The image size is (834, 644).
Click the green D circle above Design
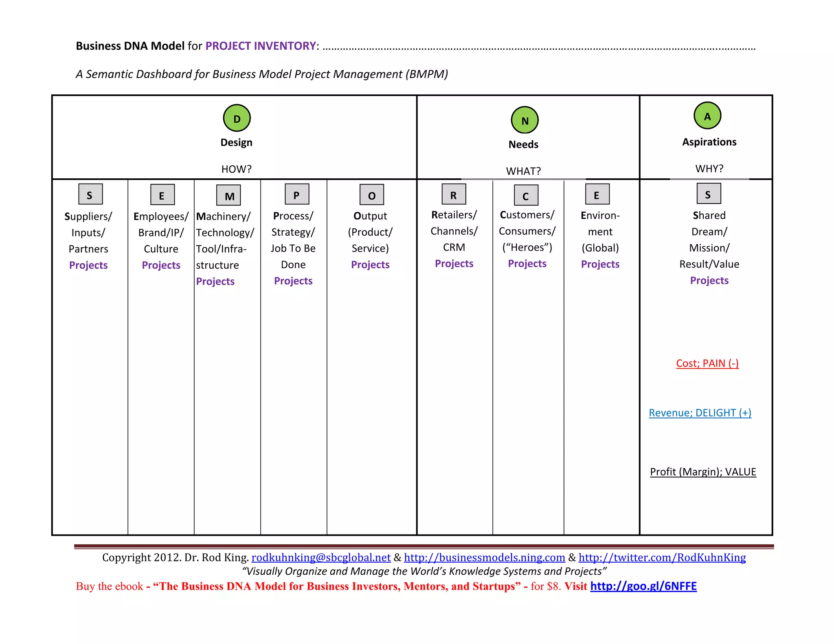[x=237, y=118]
